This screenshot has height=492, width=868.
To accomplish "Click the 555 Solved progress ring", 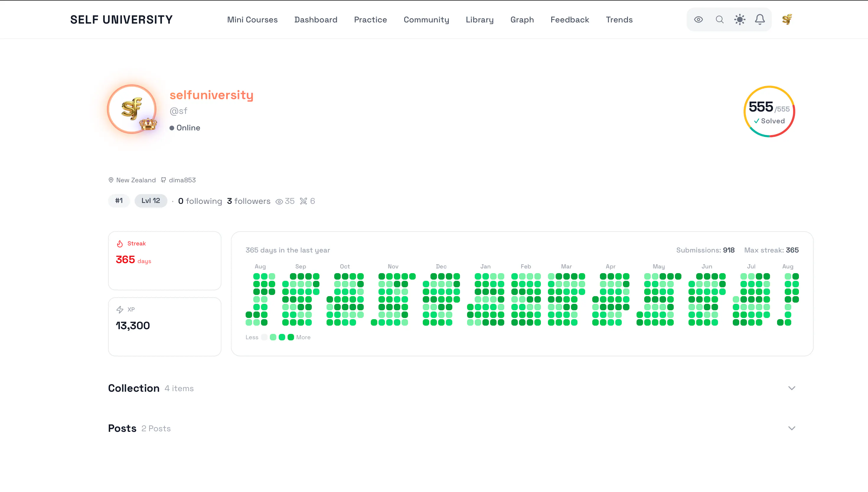I will (x=769, y=111).
